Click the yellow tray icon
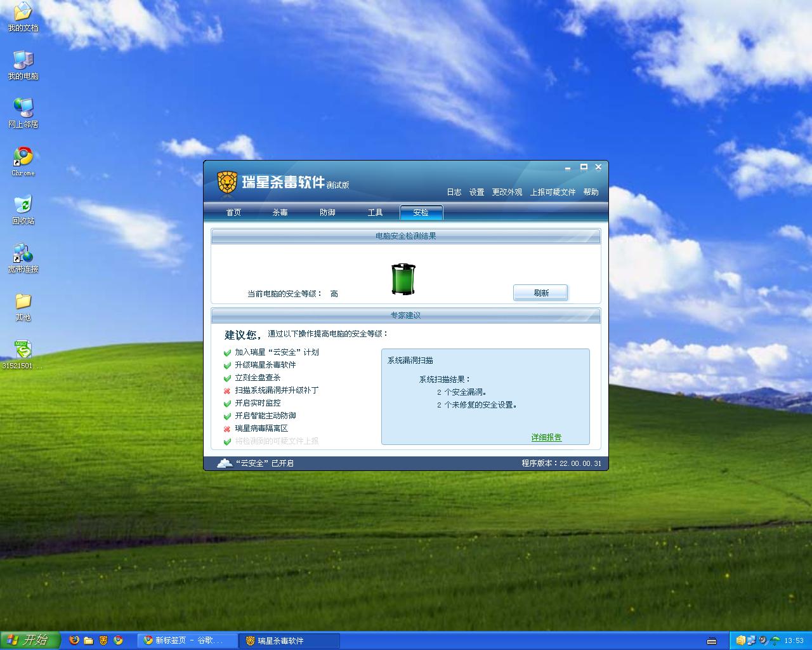Viewport: 812px width, 650px height. pos(740,640)
